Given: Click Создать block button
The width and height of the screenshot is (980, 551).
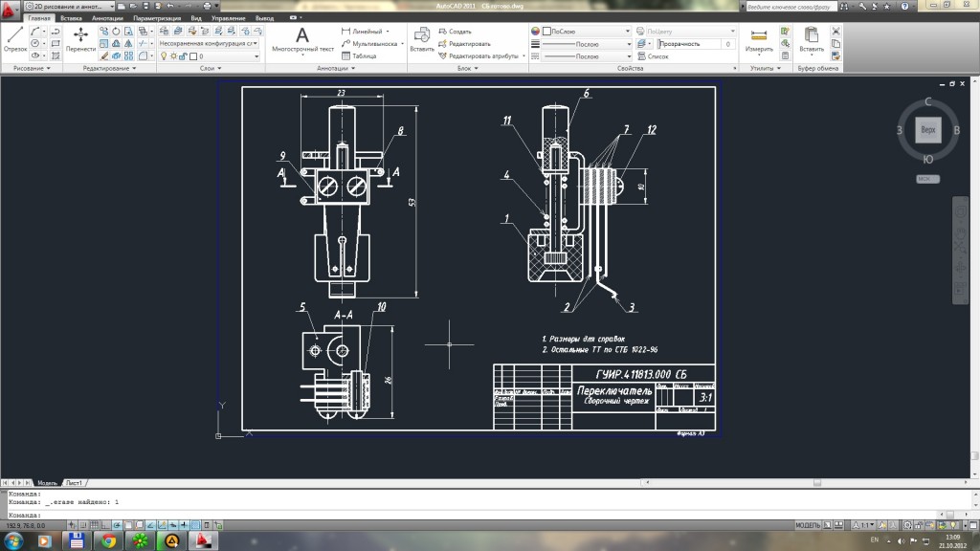Looking at the screenshot, I should tap(455, 32).
